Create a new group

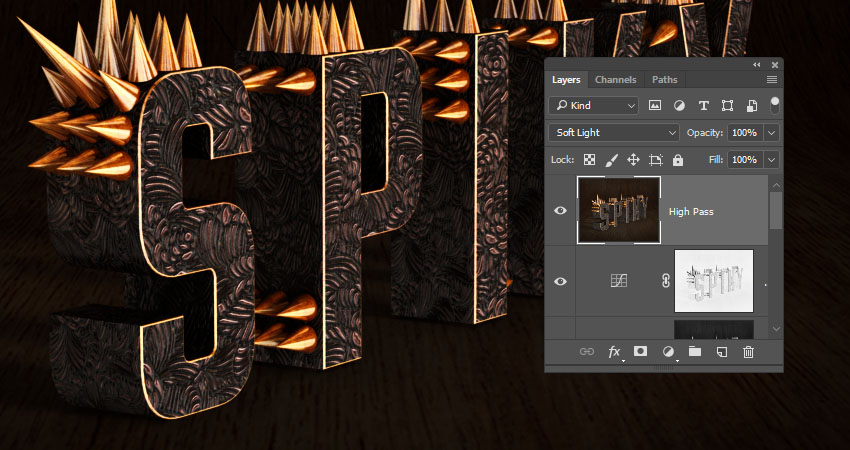coord(694,352)
